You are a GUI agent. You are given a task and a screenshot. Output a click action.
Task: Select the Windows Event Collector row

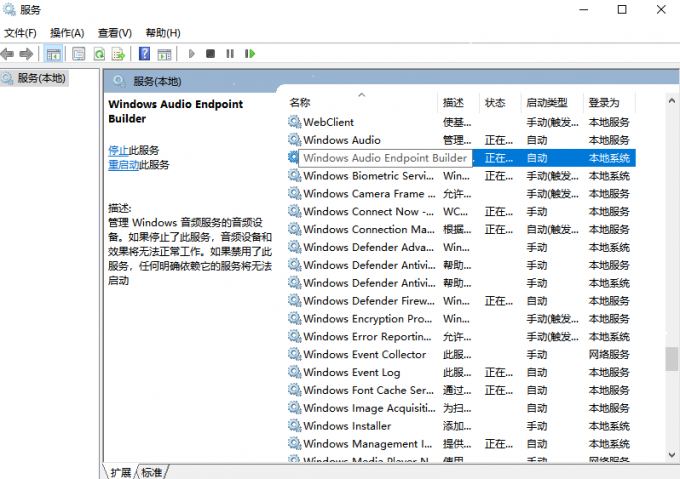point(461,355)
